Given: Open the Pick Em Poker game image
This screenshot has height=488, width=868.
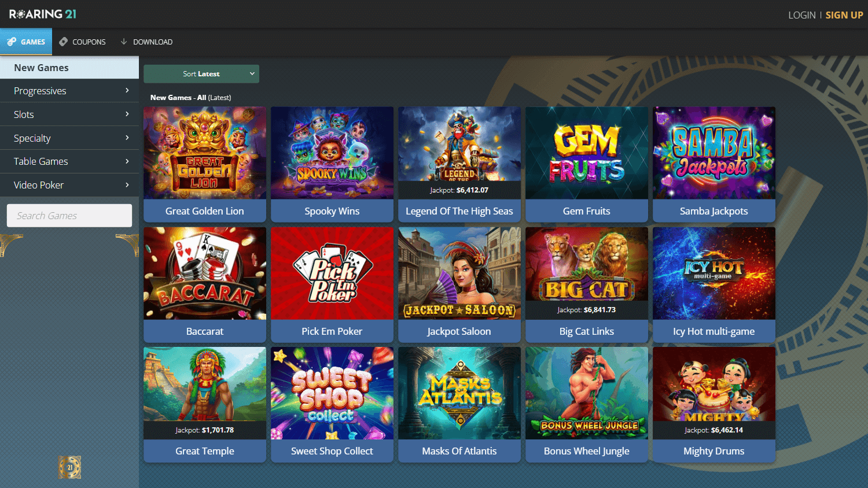Looking at the screenshot, I should (x=332, y=273).
